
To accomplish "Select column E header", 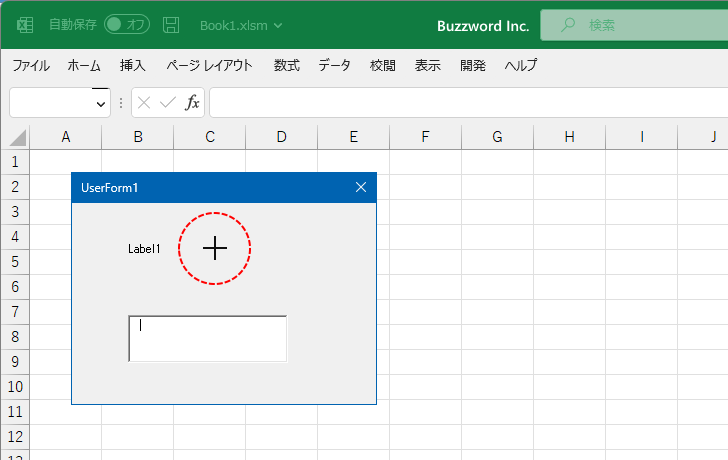I will (354, 137).
